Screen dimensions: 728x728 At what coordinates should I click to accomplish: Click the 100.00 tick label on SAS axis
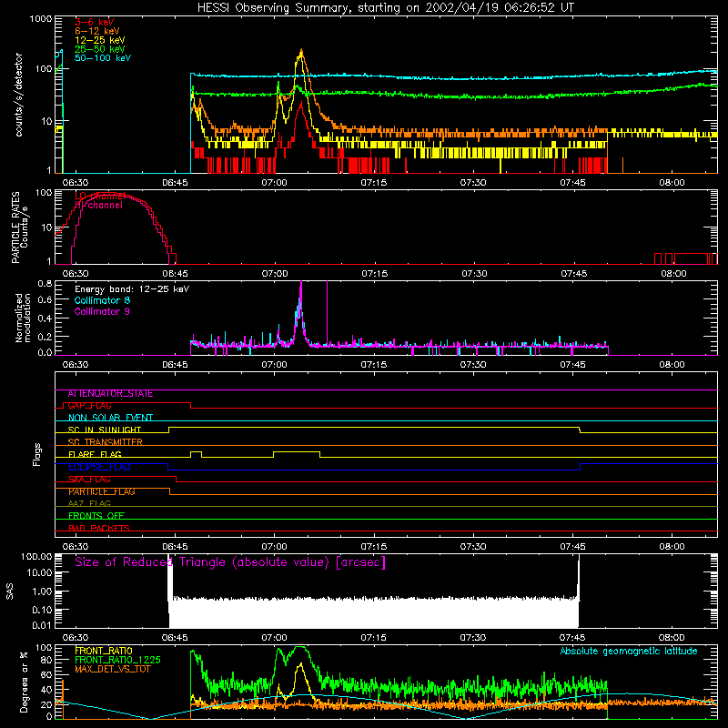[36, 556]
